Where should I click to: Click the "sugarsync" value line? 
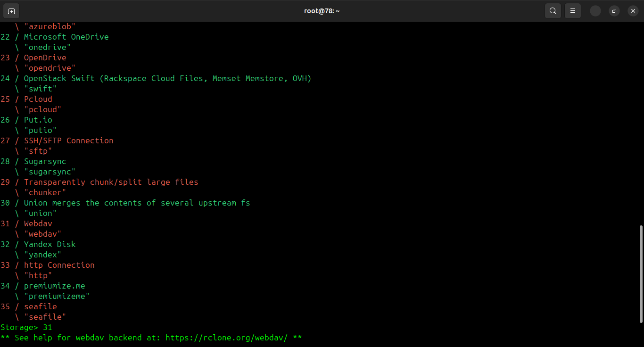coord(45,172)
